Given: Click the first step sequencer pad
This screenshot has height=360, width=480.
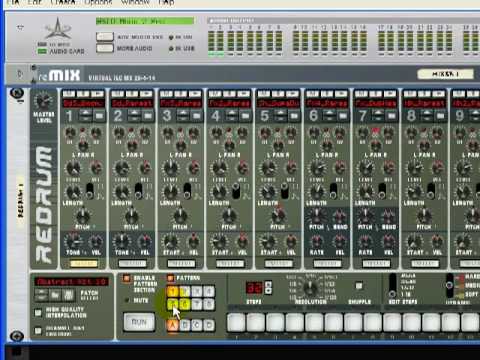Looking at the screenshot, I should click(x=236, y=322).
